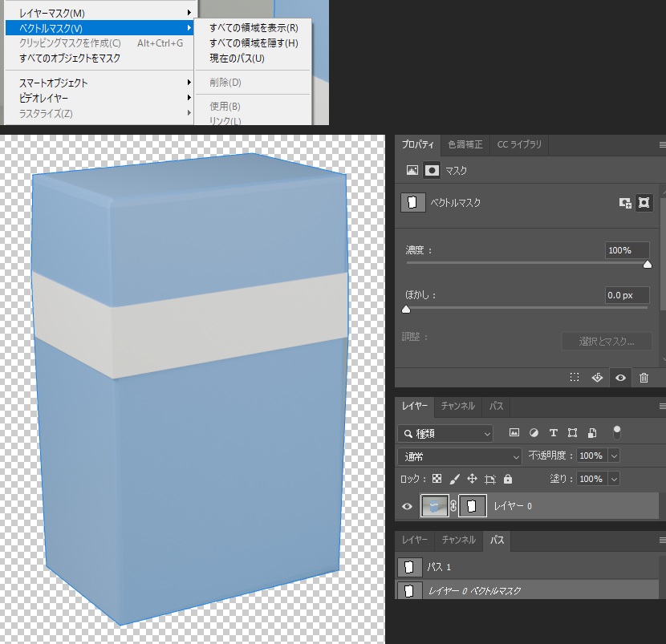Open the レイヤーマスク(M) submenu
The width and height of the screenshot is (666, 644).
99,13
